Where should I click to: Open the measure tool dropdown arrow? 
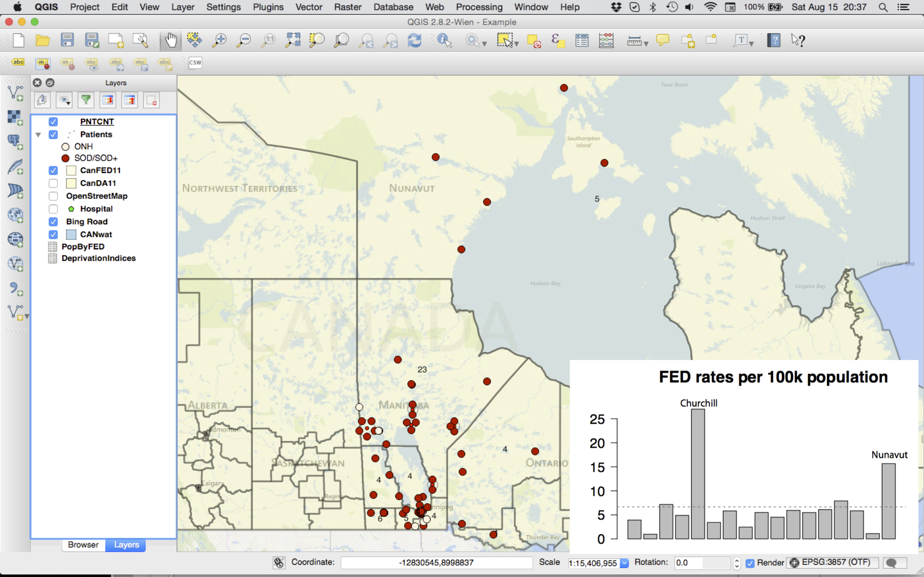click(x=646, y=44)
